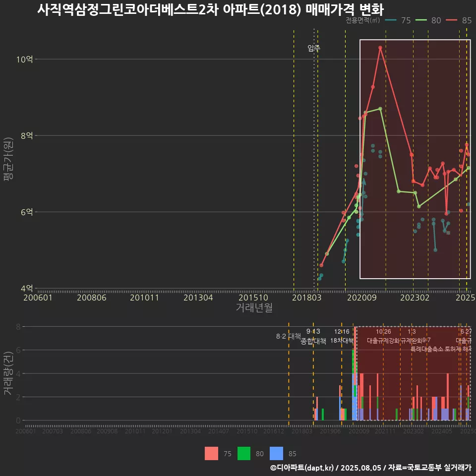Click the 202009 label on price chart
The height and width of the screenshot is (476, 476).
tap(362, 297)
